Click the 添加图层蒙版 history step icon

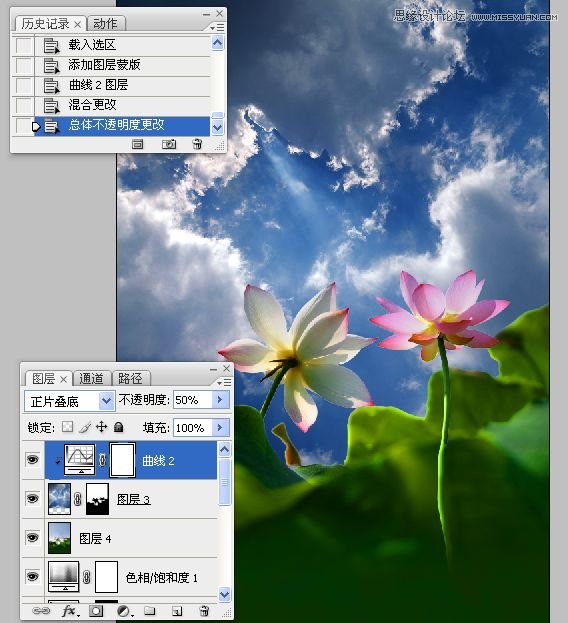click(x=51, y=65)
